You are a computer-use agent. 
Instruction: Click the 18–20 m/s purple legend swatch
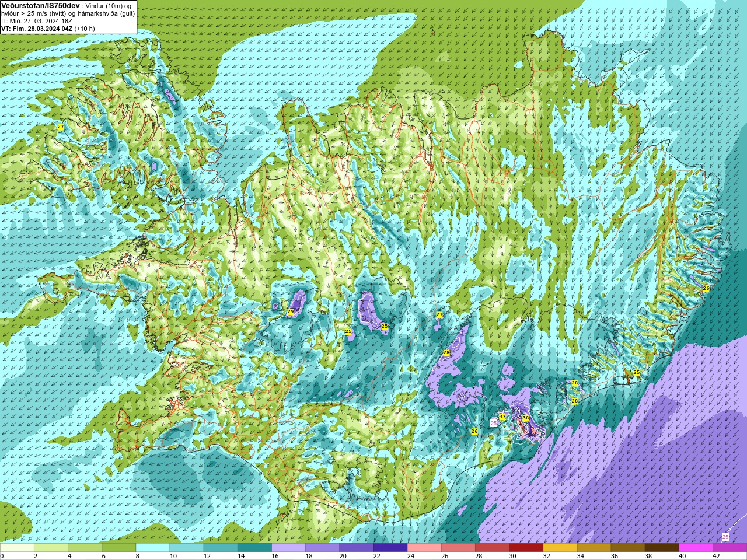pyautogui.click(x=323, y=548)
